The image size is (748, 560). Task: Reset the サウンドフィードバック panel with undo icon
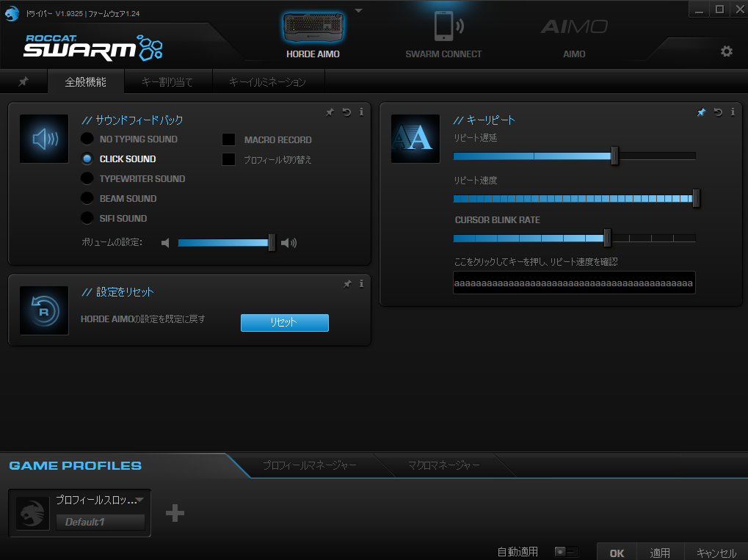coord(346,112)
